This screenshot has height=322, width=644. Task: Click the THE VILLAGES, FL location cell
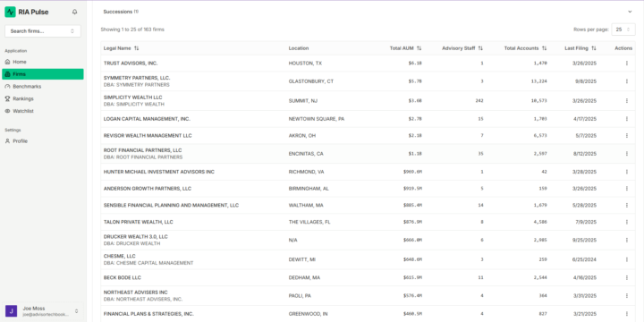click(309, 222)
